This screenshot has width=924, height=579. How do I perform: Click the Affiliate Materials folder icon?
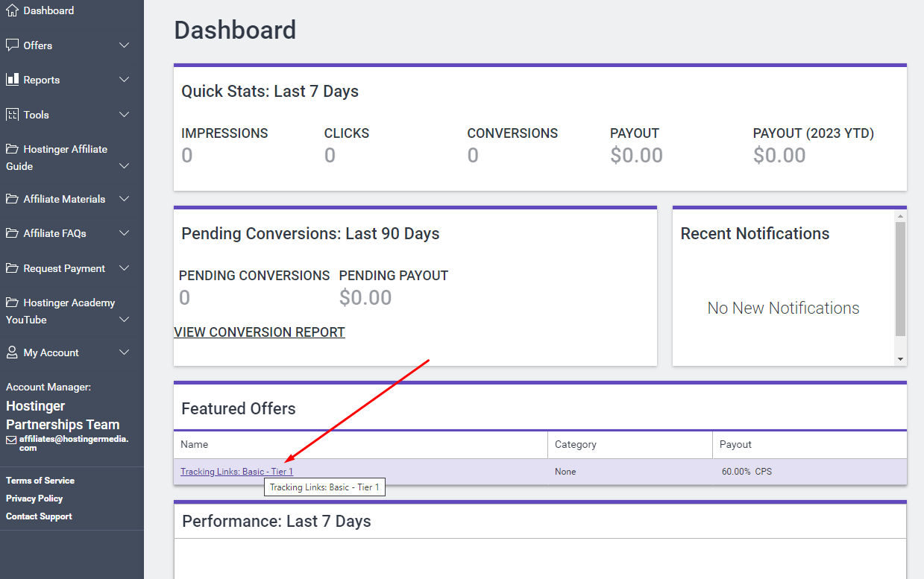pyautogui.click(x=12, y=199)
